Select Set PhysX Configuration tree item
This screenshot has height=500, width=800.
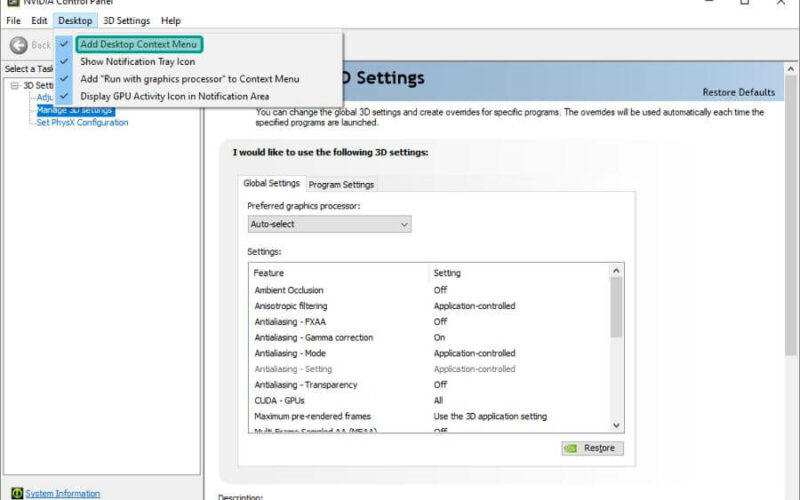point(82,122)
